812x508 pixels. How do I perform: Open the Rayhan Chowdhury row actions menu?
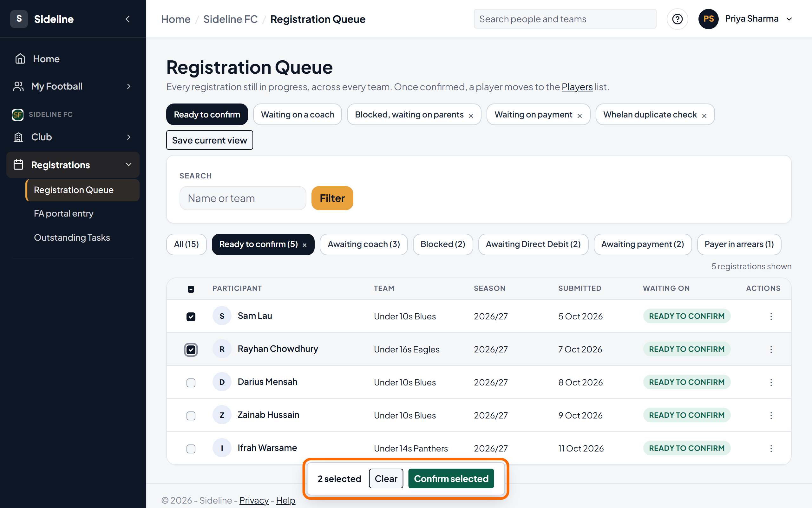click(x=771, y=350)
